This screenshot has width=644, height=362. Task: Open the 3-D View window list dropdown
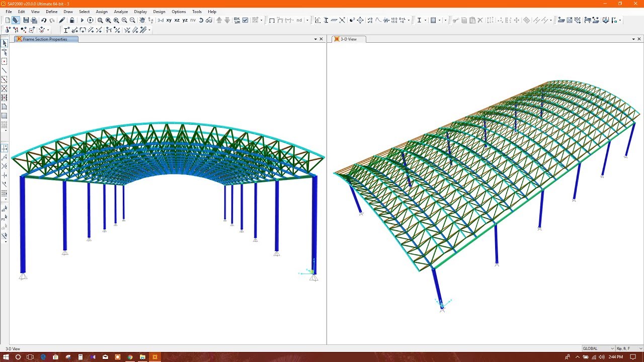pyautogui.click(x=633, y=39)
